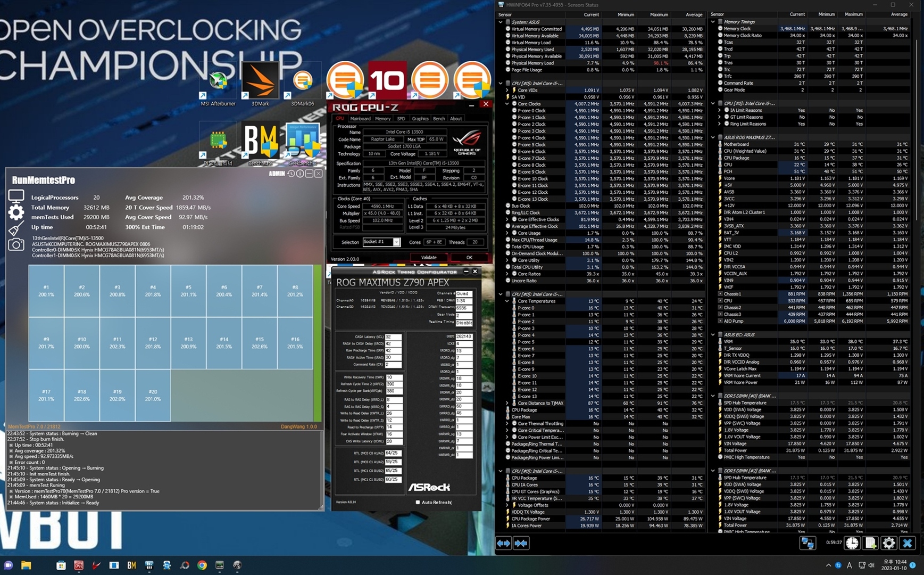Click HWiNFO collapse columns arrows button
924x575 pixels.
pyautogui.click(x=521, y=543)
